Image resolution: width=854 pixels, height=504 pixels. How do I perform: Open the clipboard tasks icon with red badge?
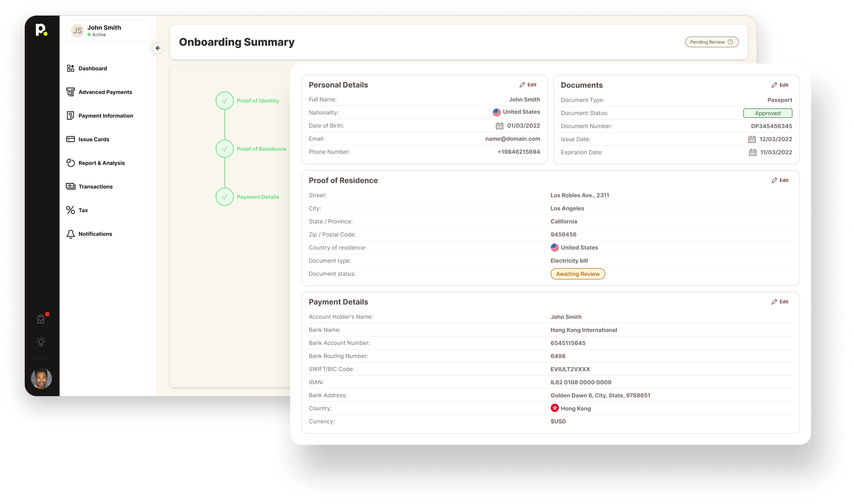(x=41, y=319)
